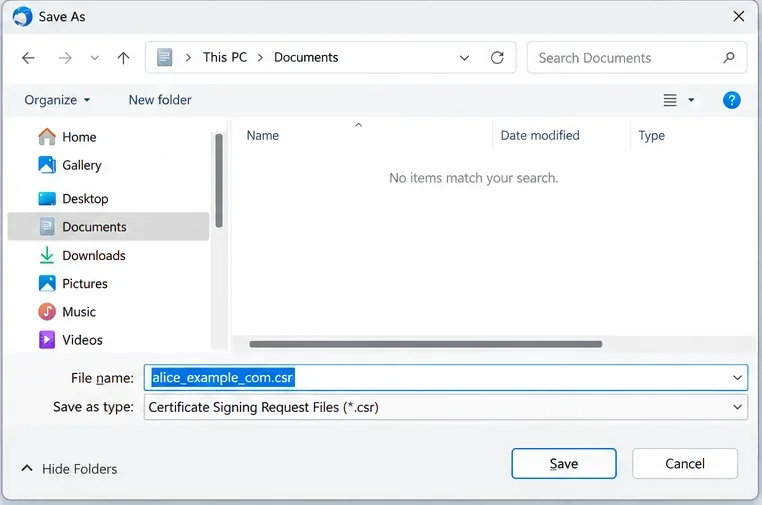The height and width of the screenshot is (505, 762).
Task: Sort by Type column header
Action: (651, 136)
